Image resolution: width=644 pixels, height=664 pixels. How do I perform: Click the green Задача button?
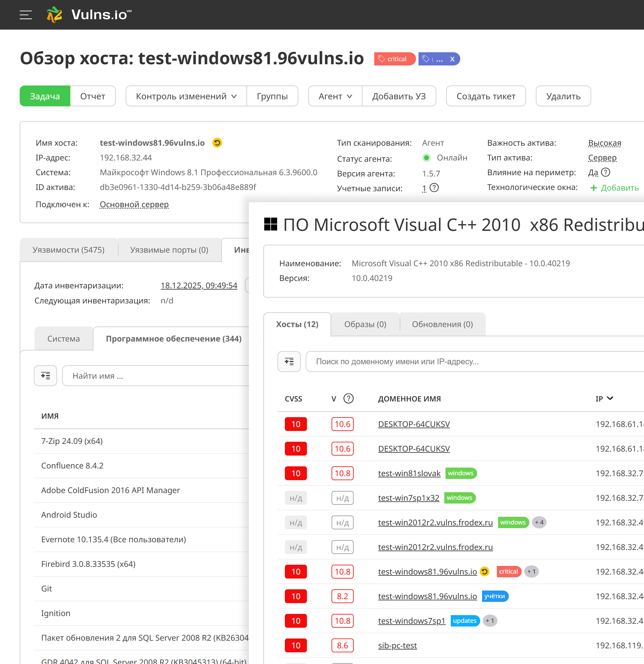coord(45,96)
